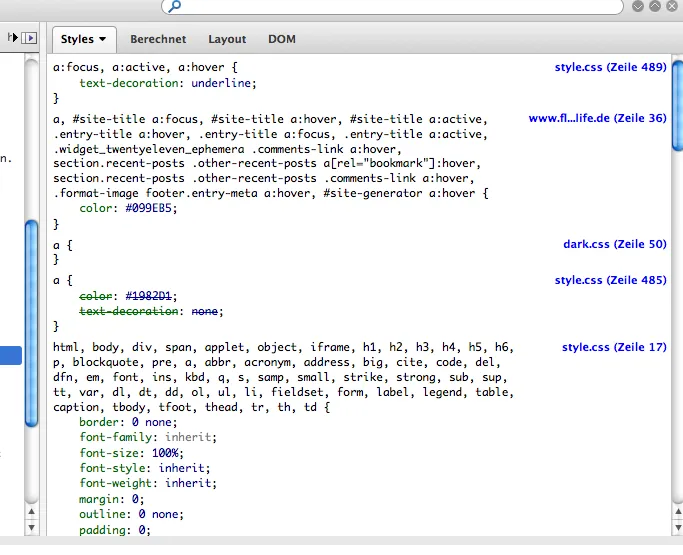Screen dimensions: 683x555
Task: Click the blue thumb of the styles scrollbar
Action: pyautogui.click(x=678, y=106)
